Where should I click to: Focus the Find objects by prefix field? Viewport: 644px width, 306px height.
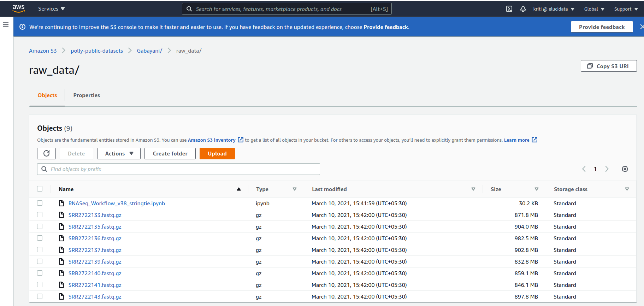click(x=178, y=169)
